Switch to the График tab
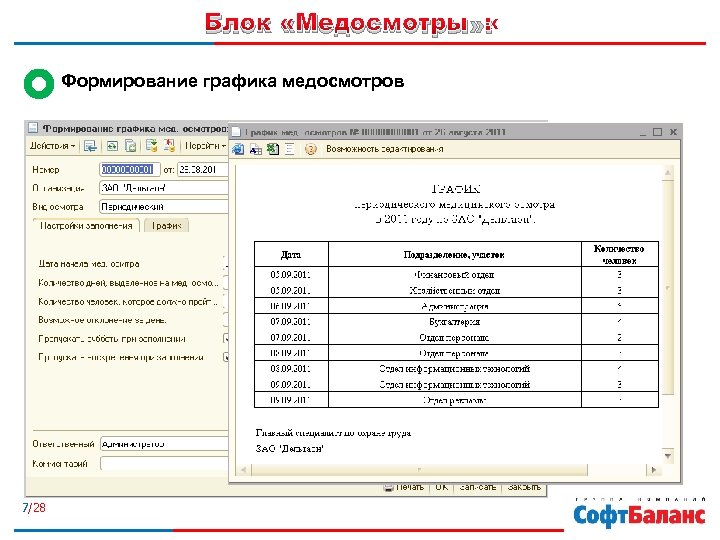The width and height of the screenshot is (720, 540). [x=167, y=225]
